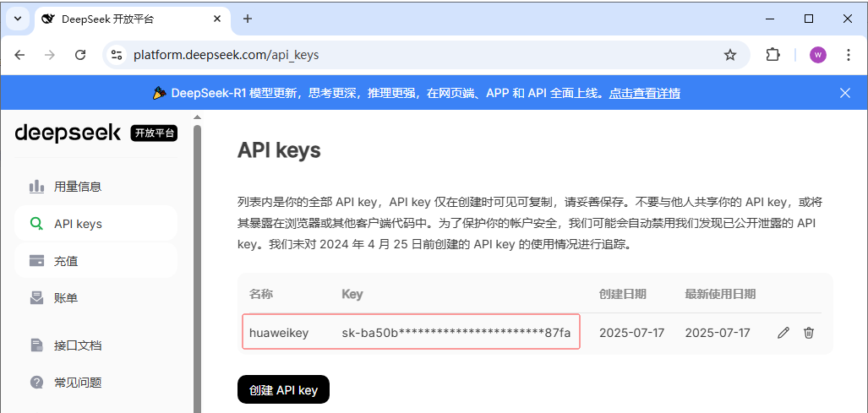Click the 用量信息 bar chart icon

click(x=36, y=187)
